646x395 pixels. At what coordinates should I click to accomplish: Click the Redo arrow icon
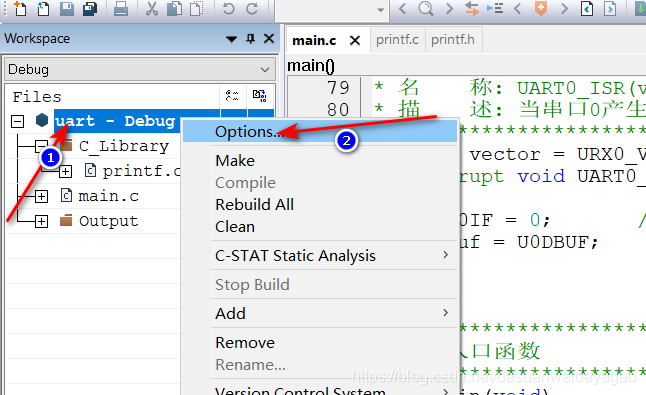point(252,8)
